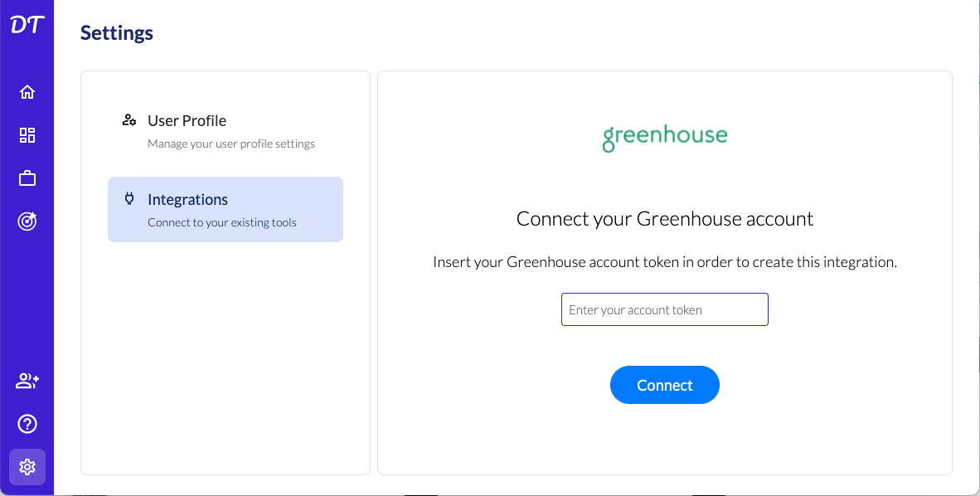Click the 'Connect your Greenhouse account' heading
This screenshot has height=496, width=980.
664,219
